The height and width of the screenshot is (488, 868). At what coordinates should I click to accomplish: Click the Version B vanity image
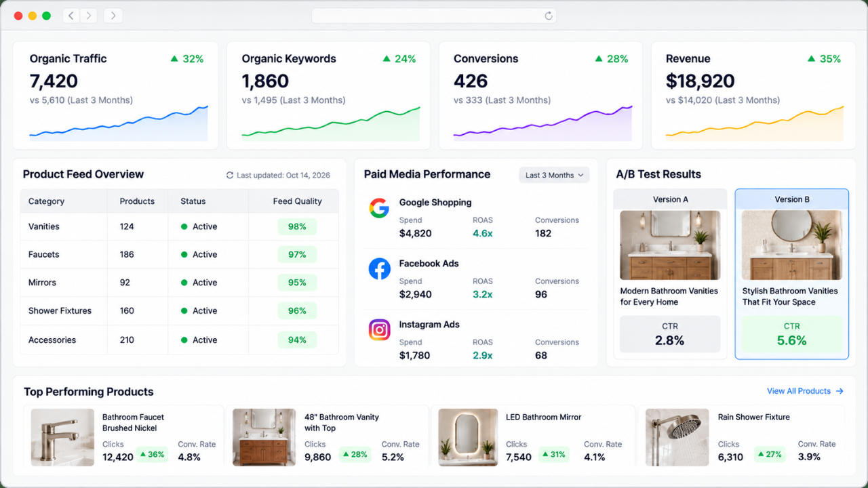[792, 245]
